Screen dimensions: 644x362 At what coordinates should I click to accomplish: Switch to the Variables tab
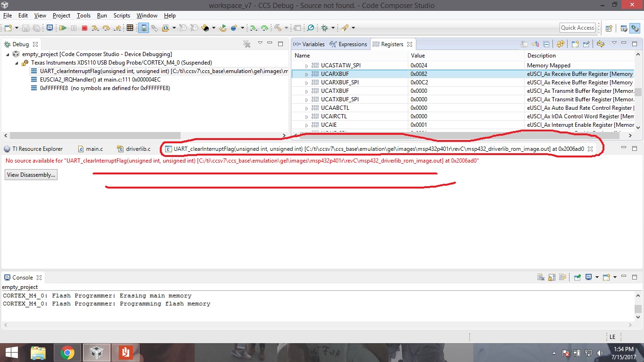309,44
